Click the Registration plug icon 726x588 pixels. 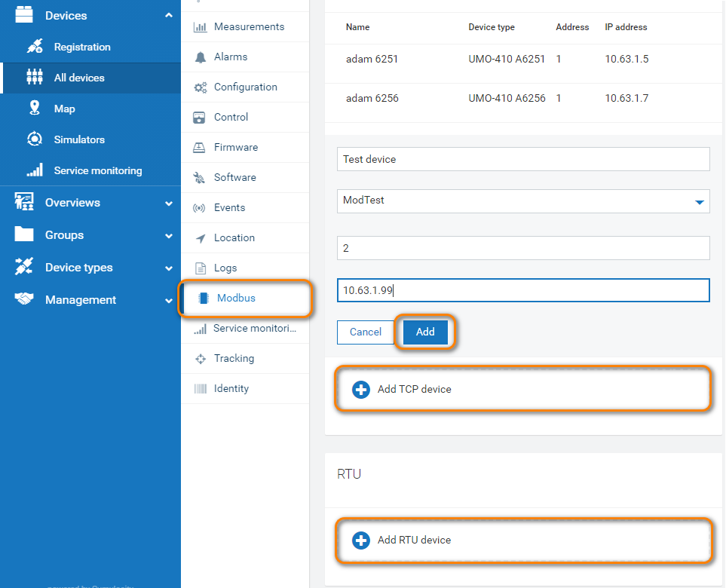tap(35, 46)
